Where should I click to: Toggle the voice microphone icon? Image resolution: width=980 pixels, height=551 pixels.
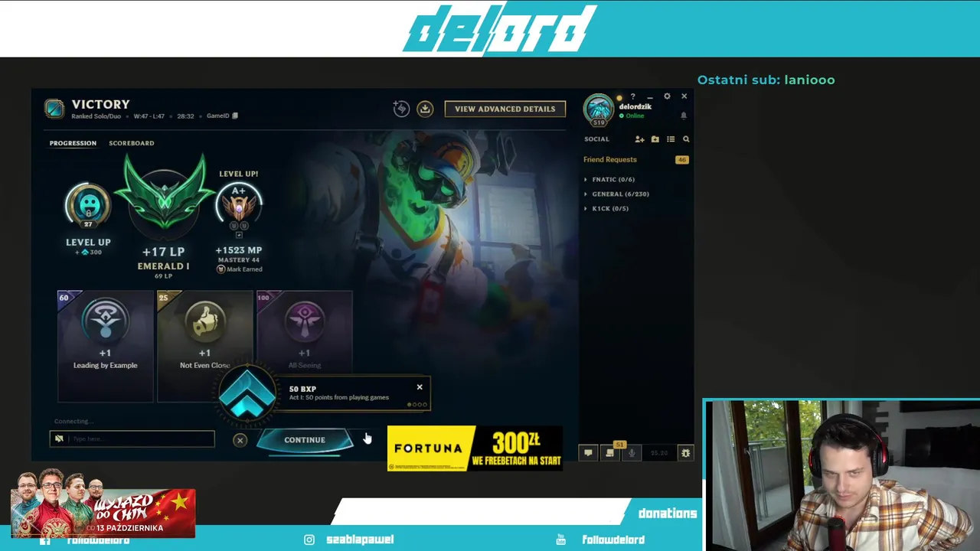632,453
